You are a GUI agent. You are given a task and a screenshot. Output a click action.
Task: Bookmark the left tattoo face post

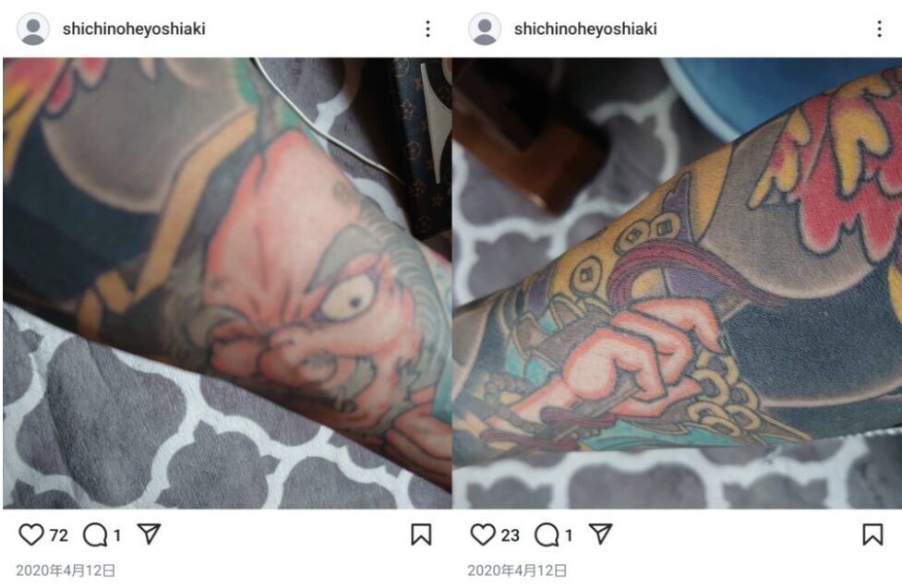(421, 534)
